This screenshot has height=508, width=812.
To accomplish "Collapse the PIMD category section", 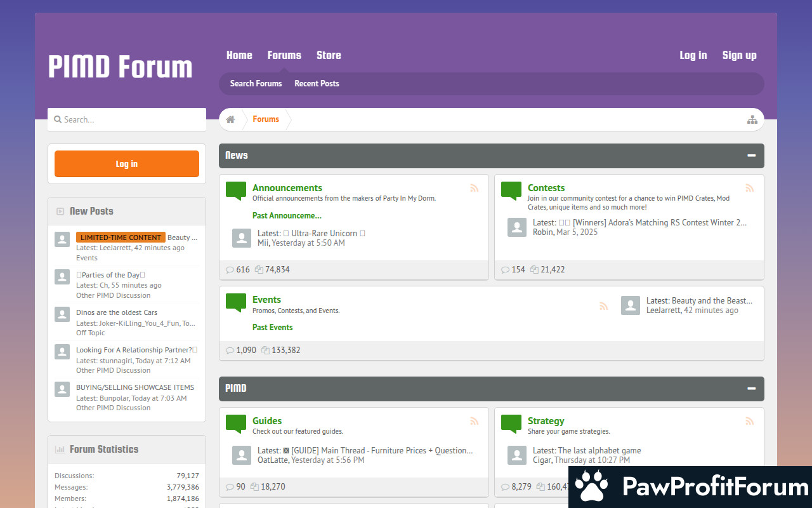I will pyautogui.click(x=751, y=389).
